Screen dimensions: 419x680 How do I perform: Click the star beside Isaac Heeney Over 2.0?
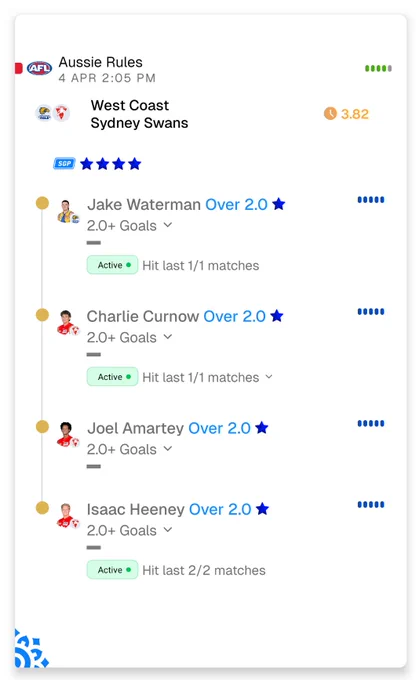point(262,509)
